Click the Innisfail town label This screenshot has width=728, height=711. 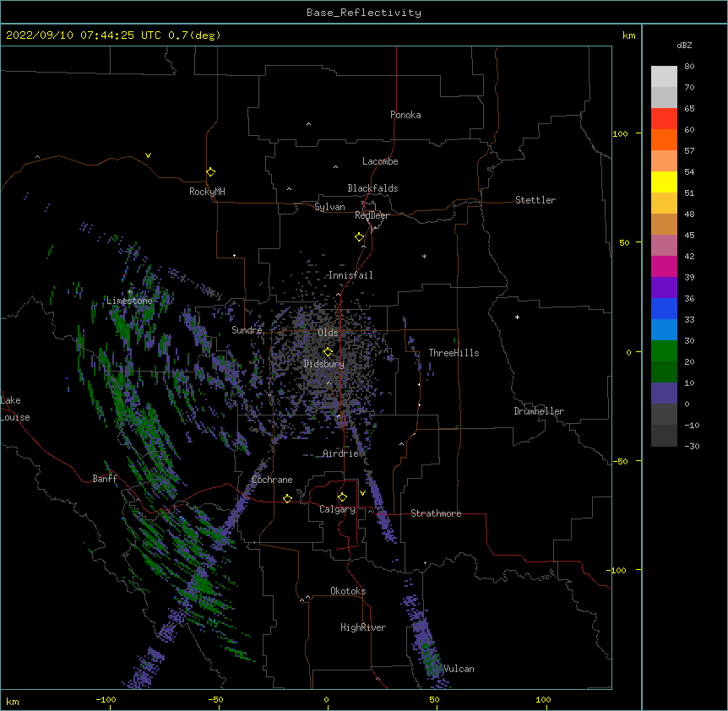pyautogui.click(x=350, y=275)
